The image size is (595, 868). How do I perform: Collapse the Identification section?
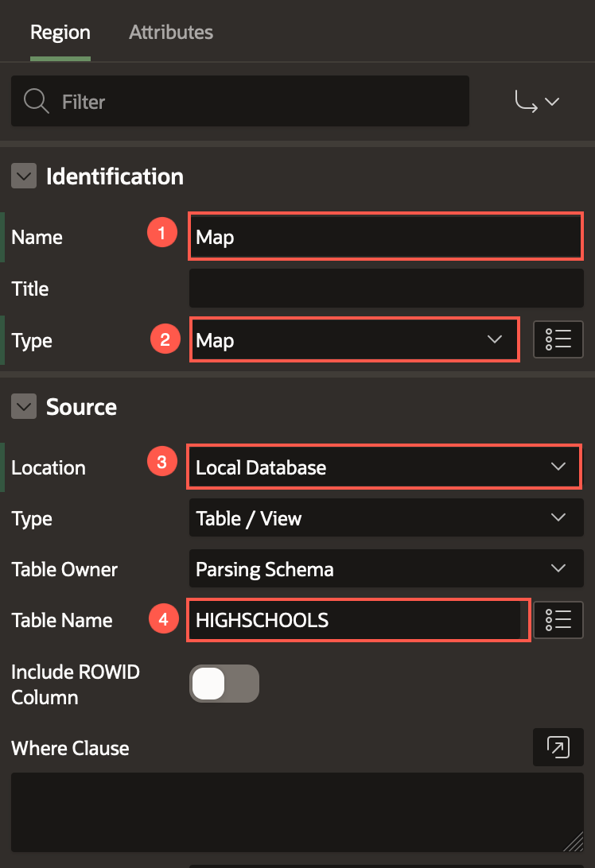24,176
